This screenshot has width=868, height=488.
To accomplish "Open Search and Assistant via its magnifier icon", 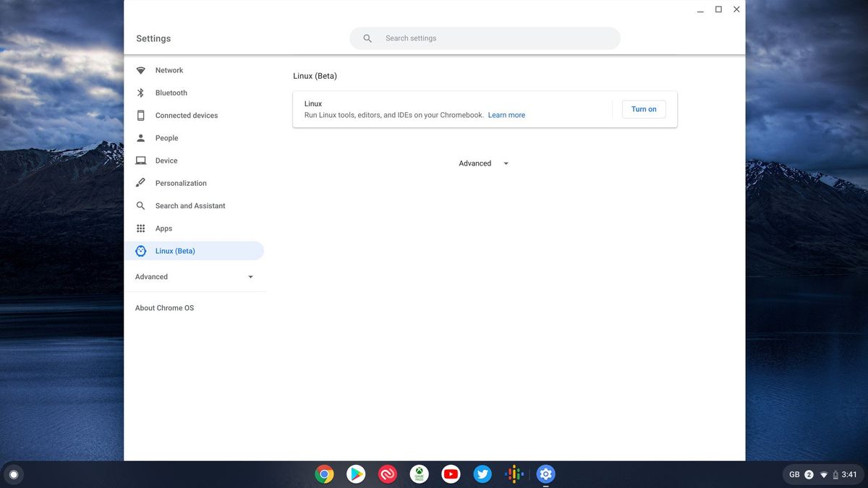I will click(x=140, y=205).
